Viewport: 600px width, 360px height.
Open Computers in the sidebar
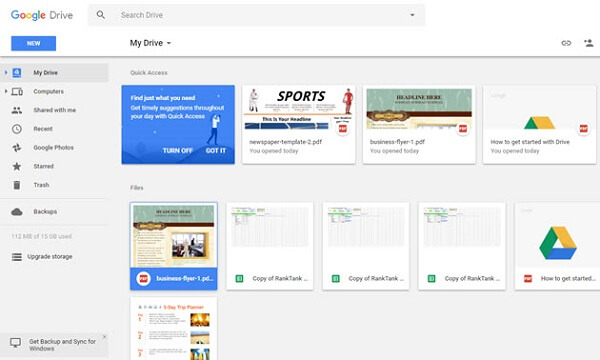click(x=48, y=91)
